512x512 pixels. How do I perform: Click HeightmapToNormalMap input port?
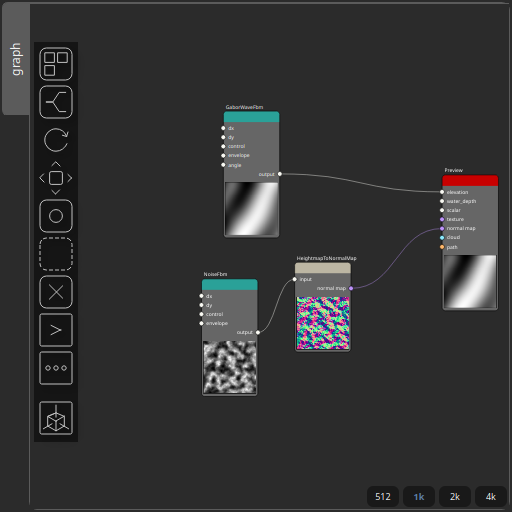click(294, 279)
